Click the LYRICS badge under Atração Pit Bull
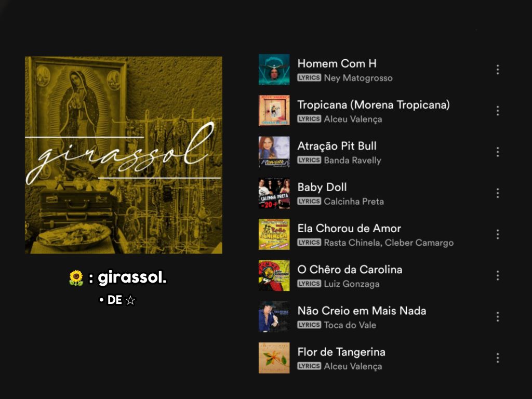The image size is (532, 399). (309, 160)
